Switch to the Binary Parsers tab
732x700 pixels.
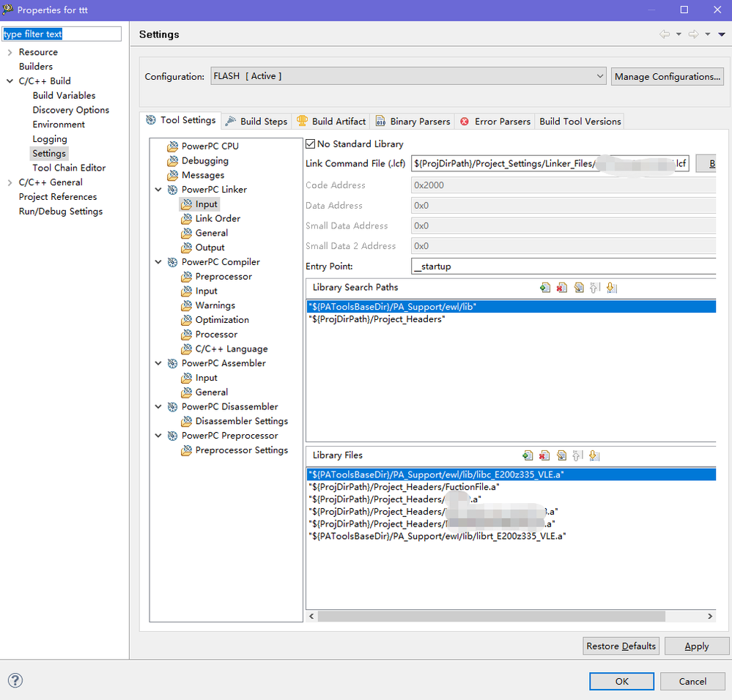tap(413, 122)
